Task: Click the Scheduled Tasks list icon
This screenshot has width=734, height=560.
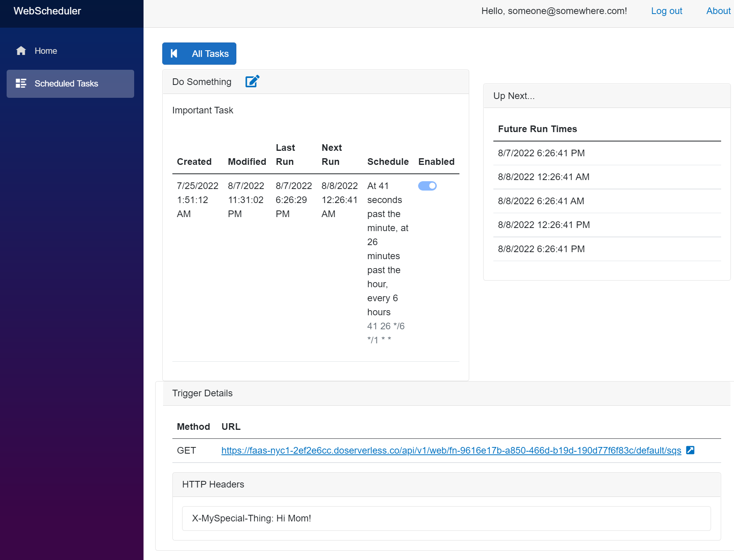Action: tap(21, 83)
